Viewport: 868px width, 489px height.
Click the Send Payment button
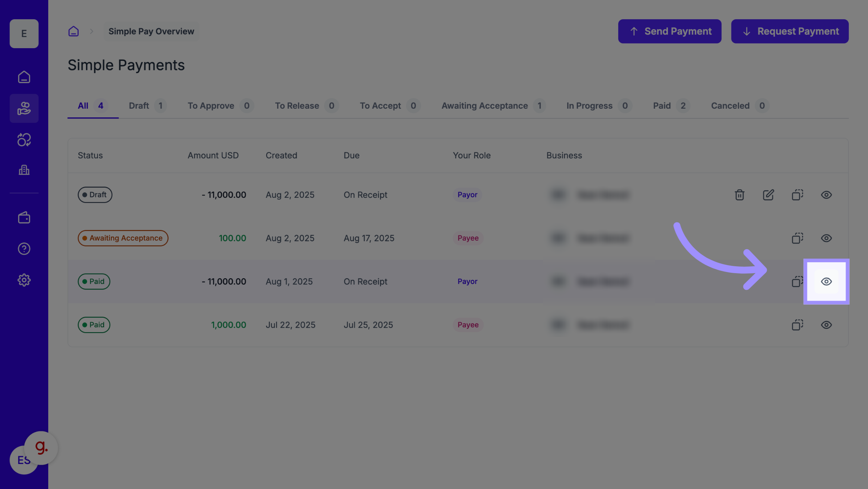coord(669,32)
